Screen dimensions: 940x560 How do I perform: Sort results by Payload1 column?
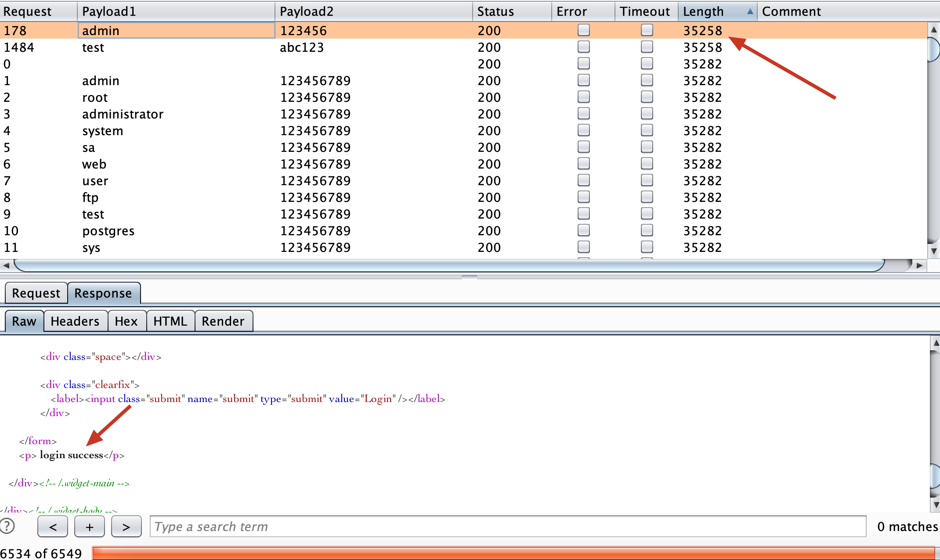pos(109,11)
